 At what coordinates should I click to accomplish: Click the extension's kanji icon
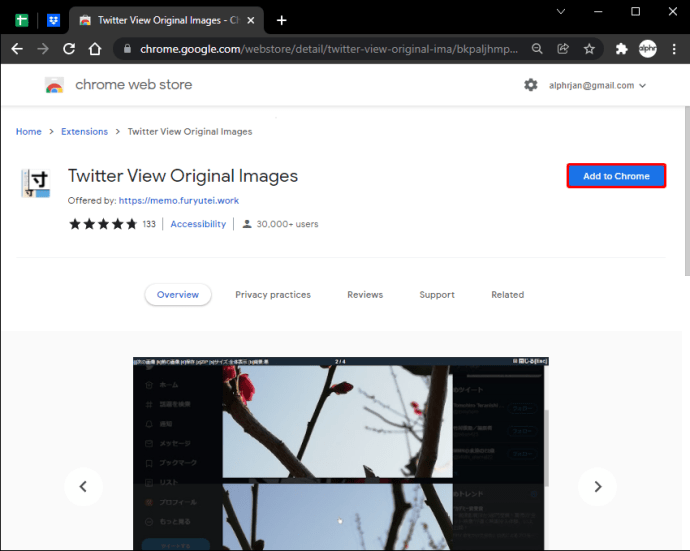pyautogui.click(x=36, y=183)
